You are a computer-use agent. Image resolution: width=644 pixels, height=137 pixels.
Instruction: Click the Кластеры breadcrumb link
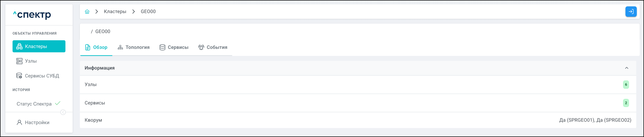coord(115,12)
